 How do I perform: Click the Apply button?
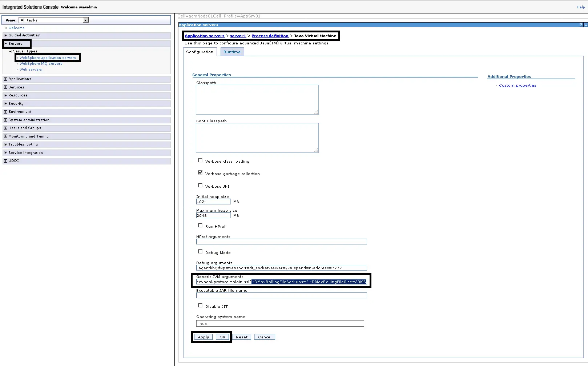coord(203,337)
